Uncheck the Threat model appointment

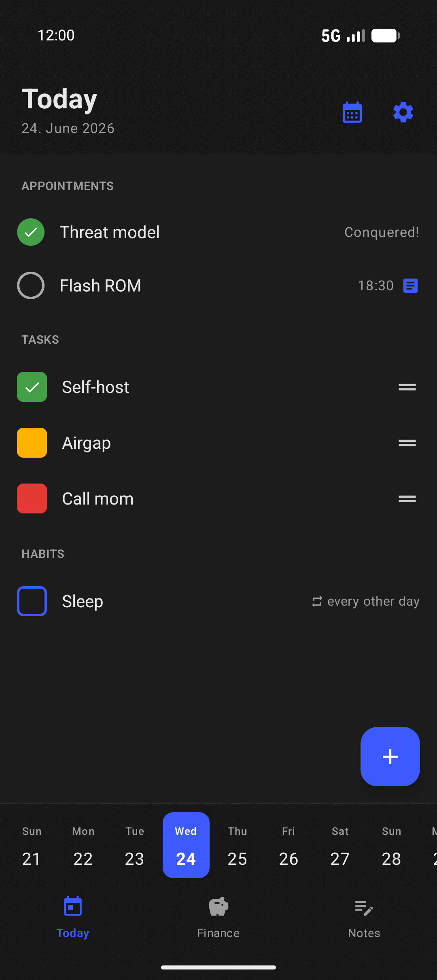tap(31, 232)
